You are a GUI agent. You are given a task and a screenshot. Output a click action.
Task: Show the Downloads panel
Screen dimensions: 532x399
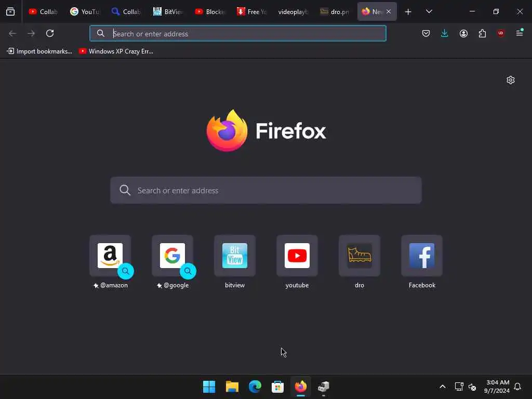(x=445, y=33)
